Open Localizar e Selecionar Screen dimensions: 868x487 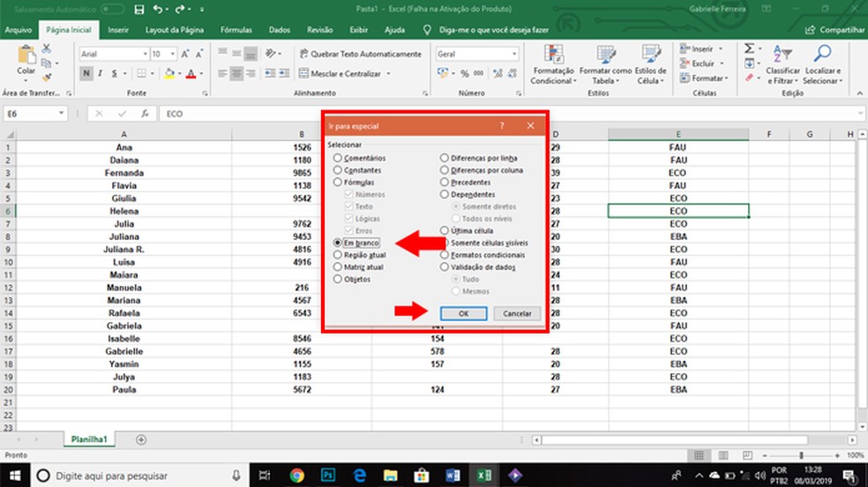click(x=823, y=64)
